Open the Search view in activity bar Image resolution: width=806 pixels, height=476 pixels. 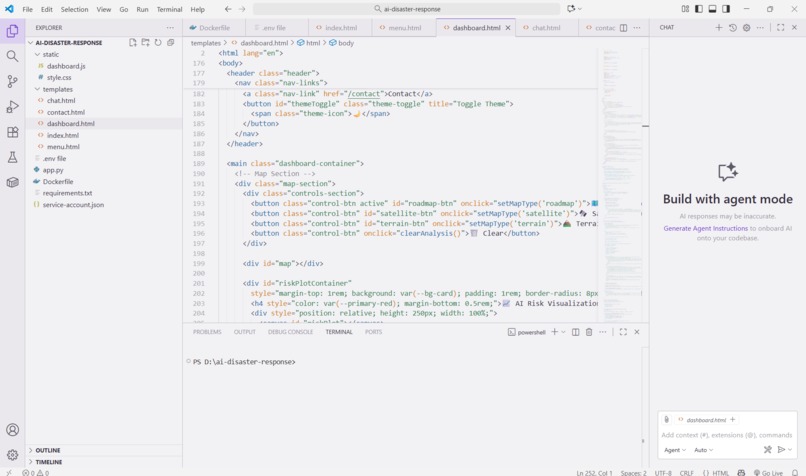[12, 56]
